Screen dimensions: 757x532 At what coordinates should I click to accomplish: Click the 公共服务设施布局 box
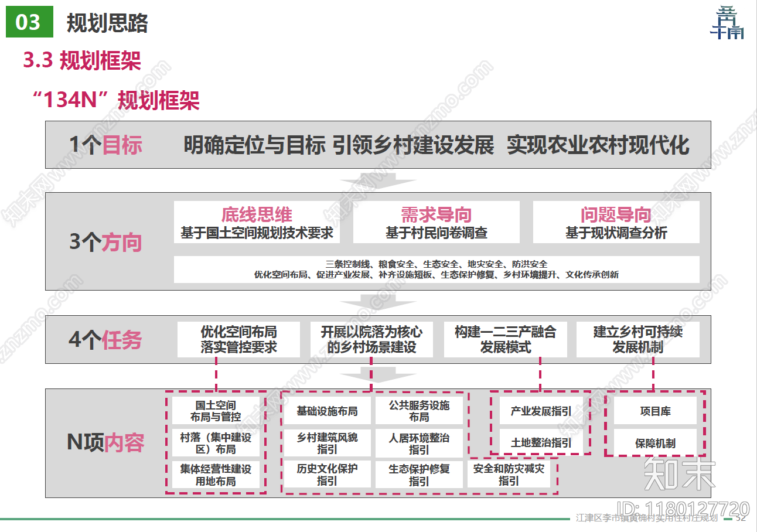(x=420, y=411)
